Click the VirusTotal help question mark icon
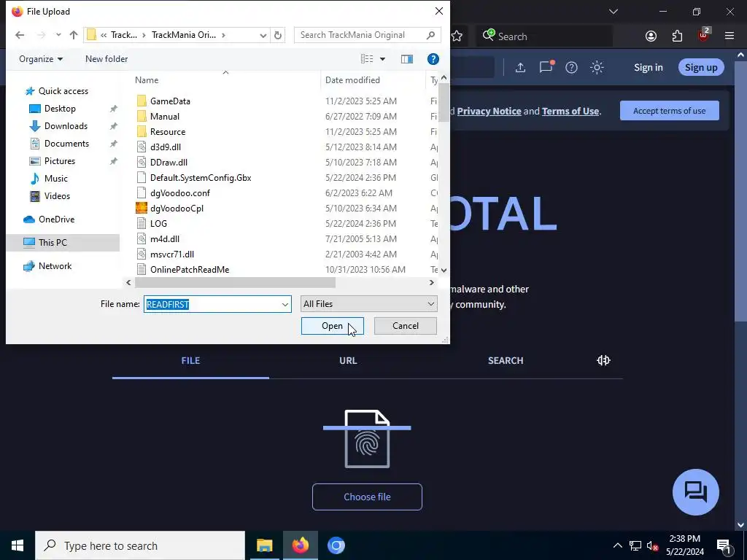Viewport: 747px width, 560px height. [571, 68]
